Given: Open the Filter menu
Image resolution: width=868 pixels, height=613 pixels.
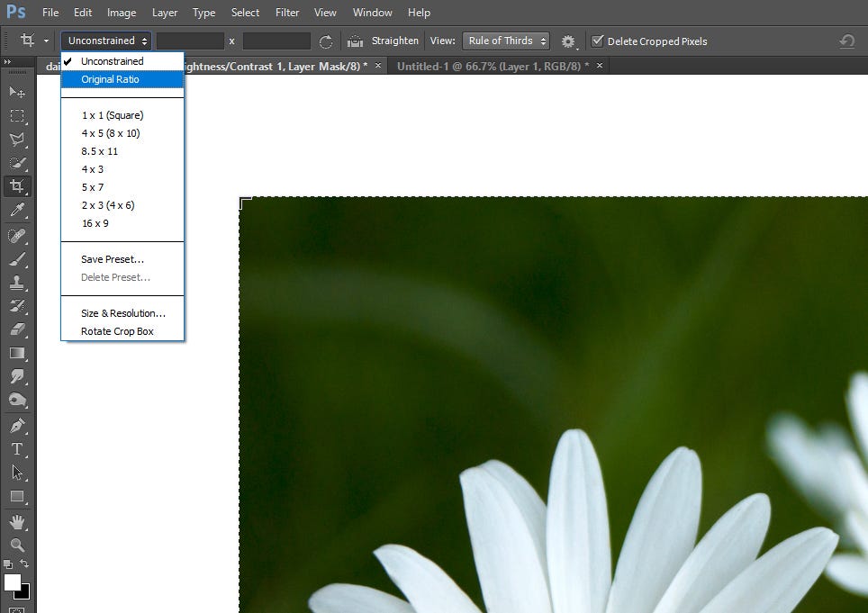Looking at the screenshot, I should tap(286, 13).
